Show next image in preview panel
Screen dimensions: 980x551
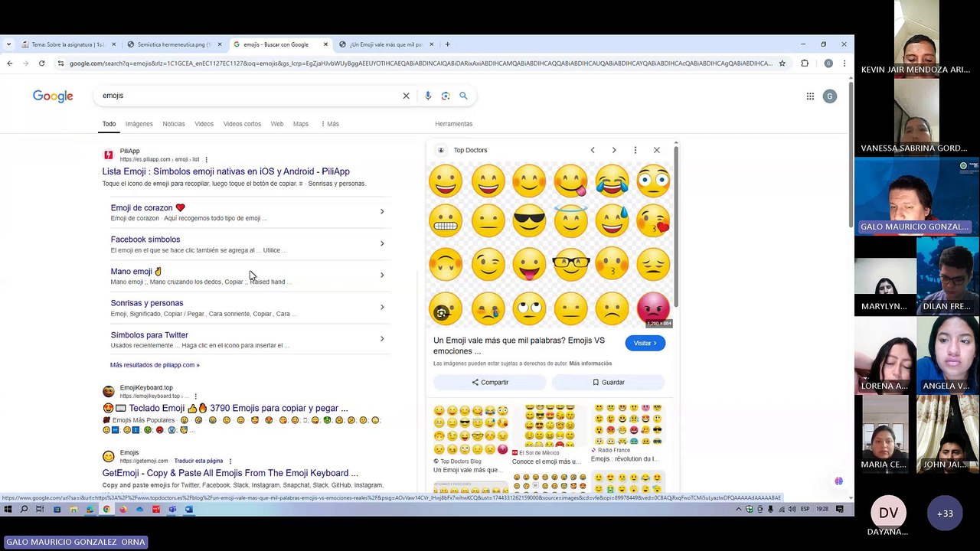(x=614, y=150)
